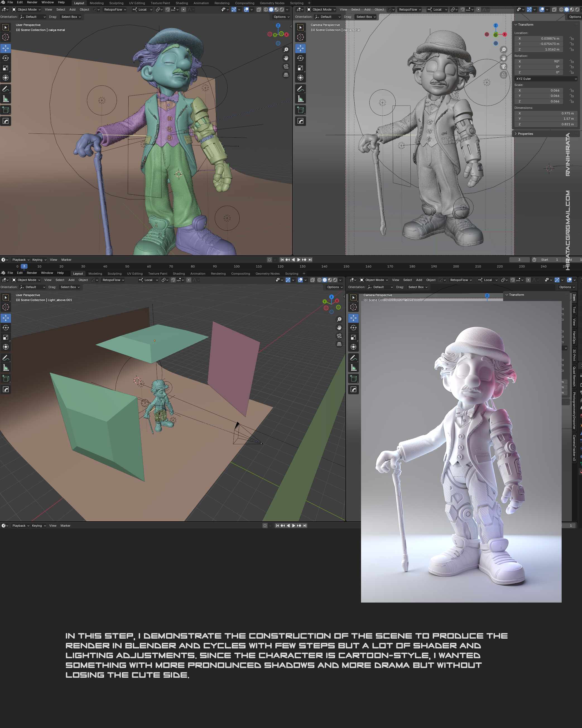Select the Rotate tool in top-left viewport
The width and height of the screenshot is (582, 728).
tap(6, 58)
